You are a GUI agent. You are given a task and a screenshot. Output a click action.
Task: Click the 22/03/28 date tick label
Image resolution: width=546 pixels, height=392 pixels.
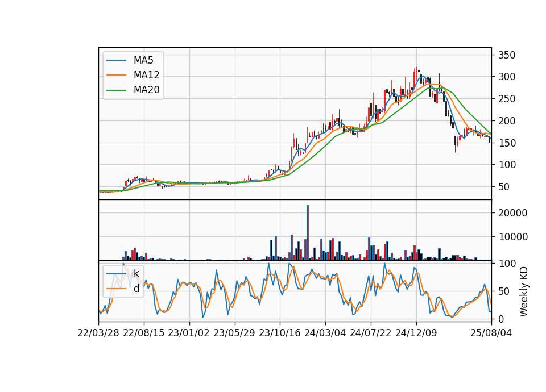coord(98,333)
